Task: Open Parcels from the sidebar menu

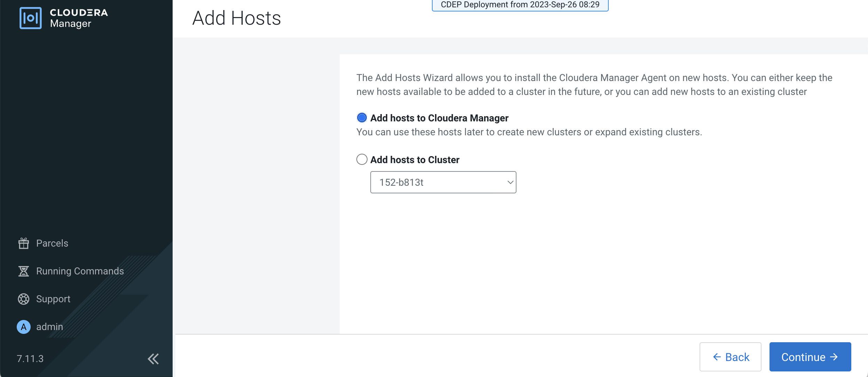Action: (x=52, y=243)
